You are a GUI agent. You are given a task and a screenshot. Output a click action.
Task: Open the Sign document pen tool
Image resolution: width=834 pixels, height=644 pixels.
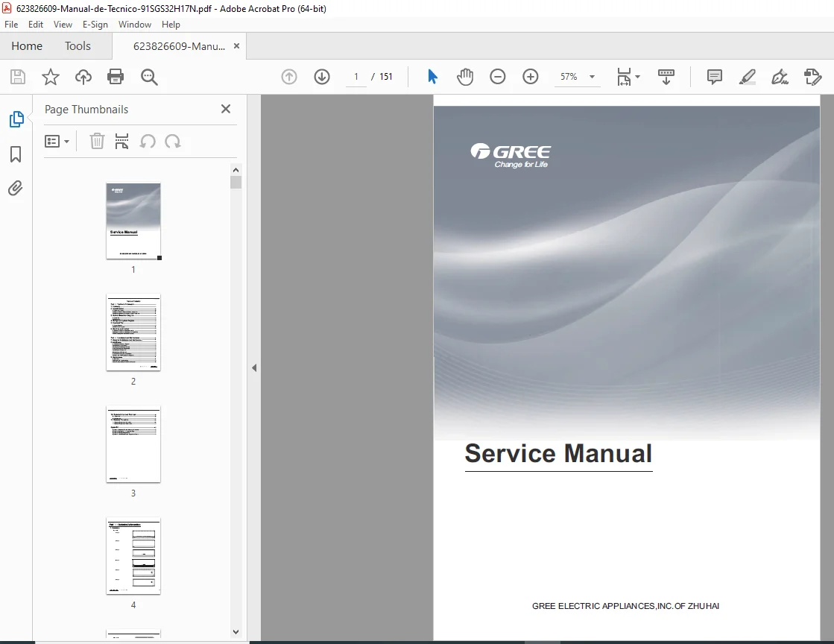(780, 77)
